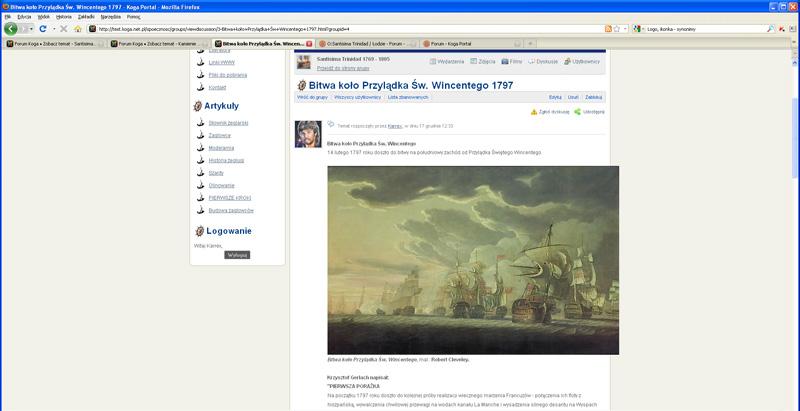Open the Pomoc menu
The height and width of the screenshot is (411, 800).
[134, 17]
